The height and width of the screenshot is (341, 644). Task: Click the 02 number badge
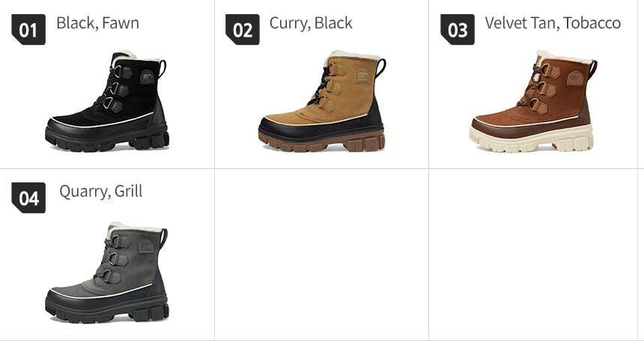(243, 30)
